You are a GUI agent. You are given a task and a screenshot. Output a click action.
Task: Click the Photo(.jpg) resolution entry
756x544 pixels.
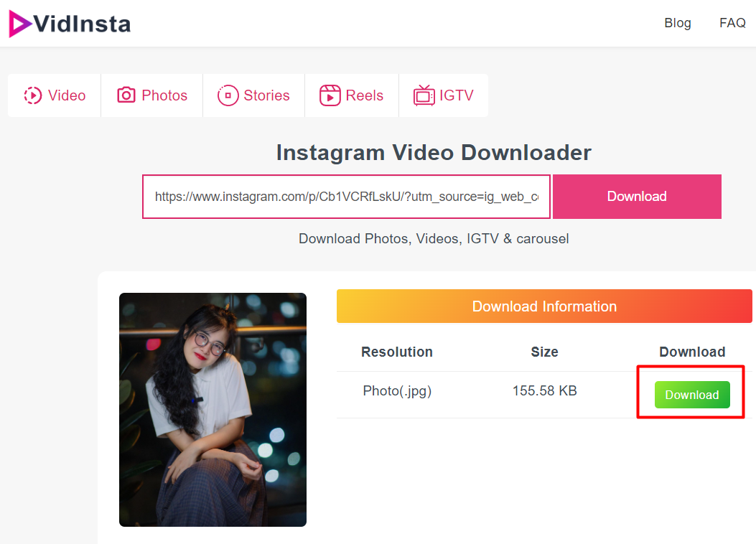point(397,391)
